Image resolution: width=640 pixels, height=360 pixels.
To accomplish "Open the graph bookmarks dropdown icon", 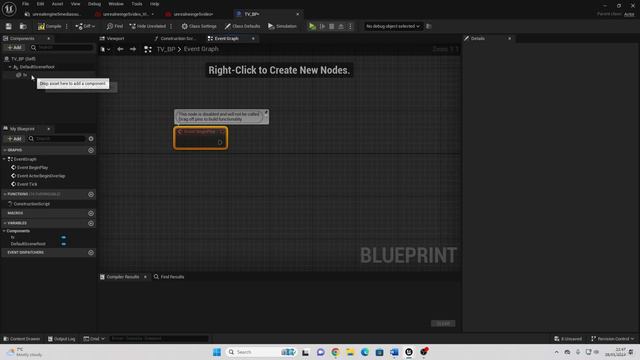I will [x=105, y=49].
